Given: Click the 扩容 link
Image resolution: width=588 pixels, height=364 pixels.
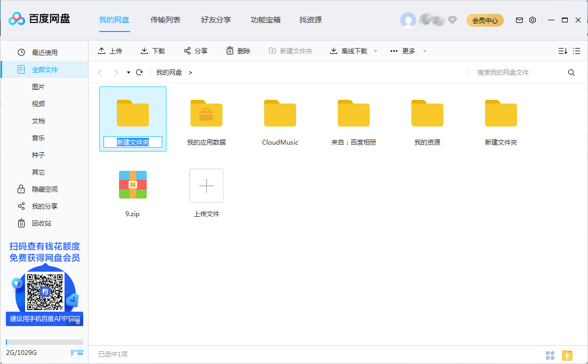Looking at the screenshot, I should [x=78, y=352].
